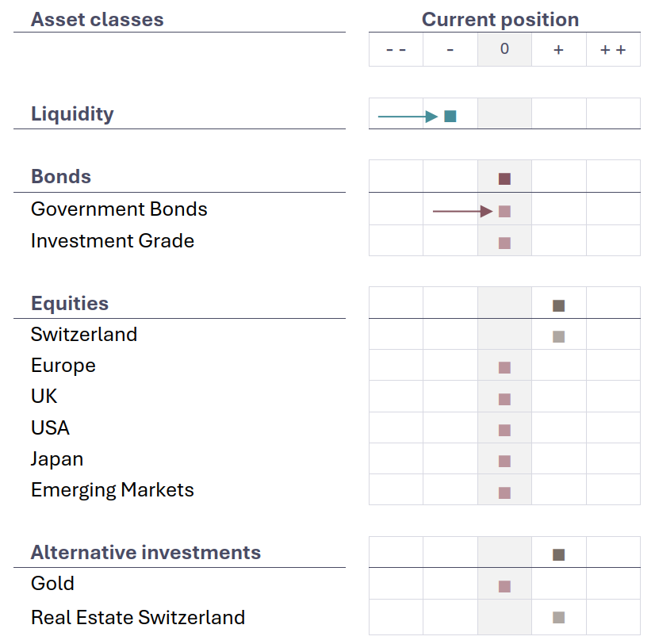Screen dimensions: 655x644
Task: Click the 'Emerging Markets' row label
Action: [113, 490]
